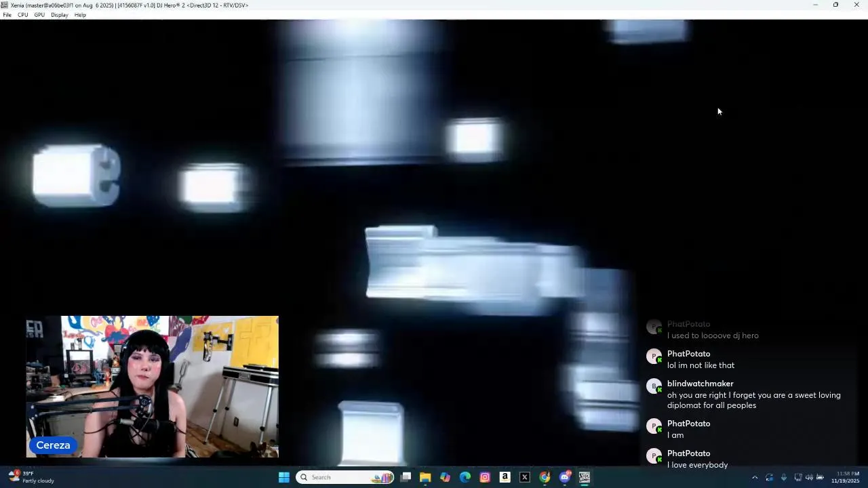The width and height of the screenshot is (868, 488).
Task: Click the Xenia icon in title bar
Action: coord(5,5)
